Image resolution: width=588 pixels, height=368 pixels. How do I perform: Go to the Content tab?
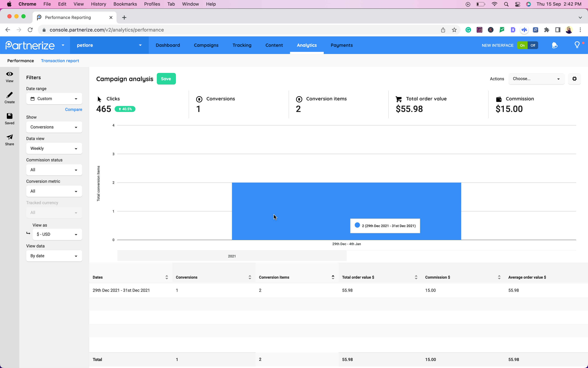coord(274,45)
